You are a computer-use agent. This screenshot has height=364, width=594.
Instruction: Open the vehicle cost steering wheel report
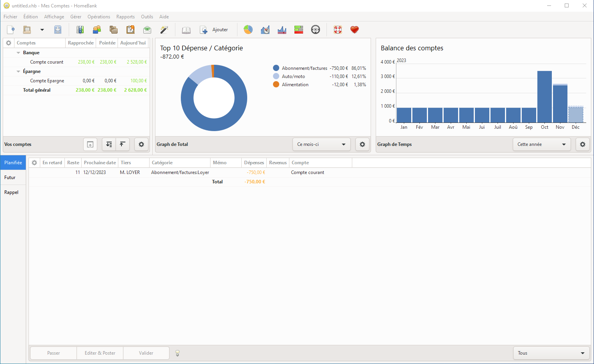(x=316, y=30)
